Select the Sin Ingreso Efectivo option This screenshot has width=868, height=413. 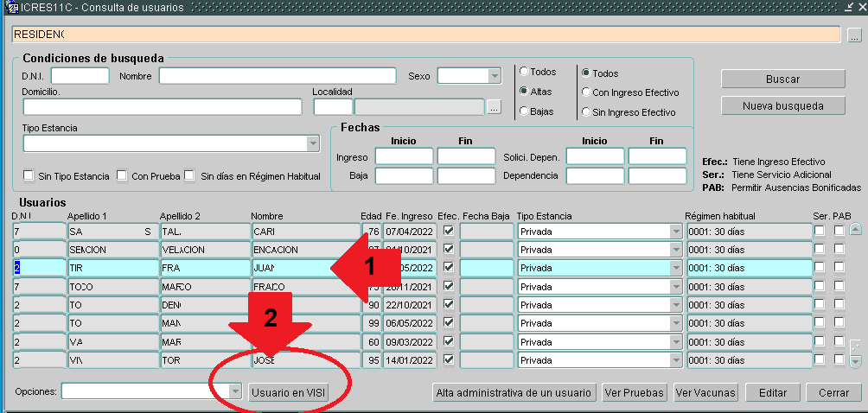(587, 111)
